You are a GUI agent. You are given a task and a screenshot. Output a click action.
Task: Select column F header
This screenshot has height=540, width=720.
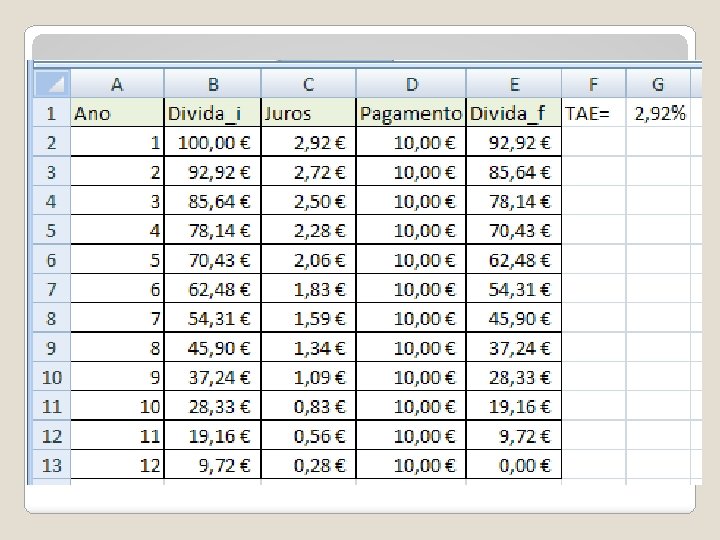pos(594,84)
